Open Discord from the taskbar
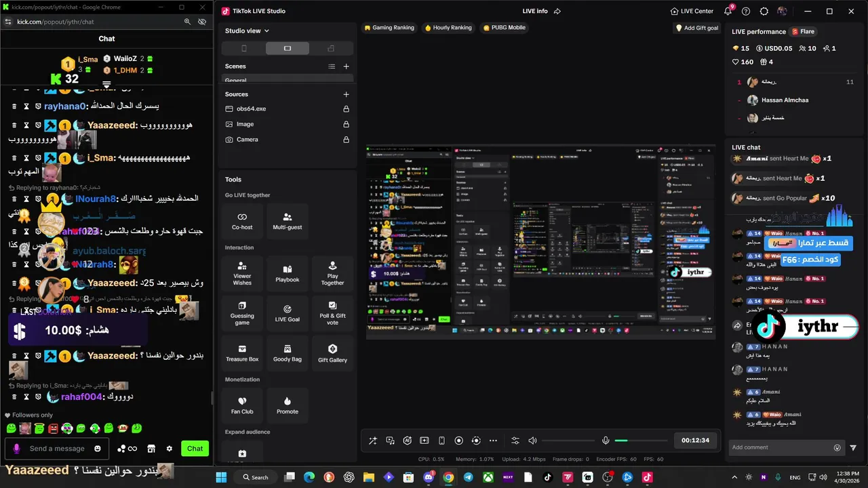This screenshot has height=488, width=868. click(x=429, y=477)
